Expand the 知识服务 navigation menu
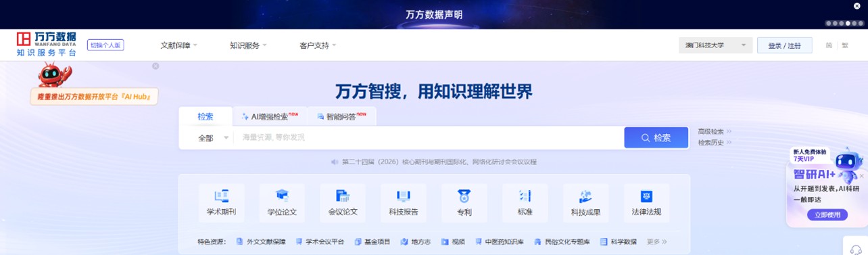 pyautogui.click(x=248, y=45)
